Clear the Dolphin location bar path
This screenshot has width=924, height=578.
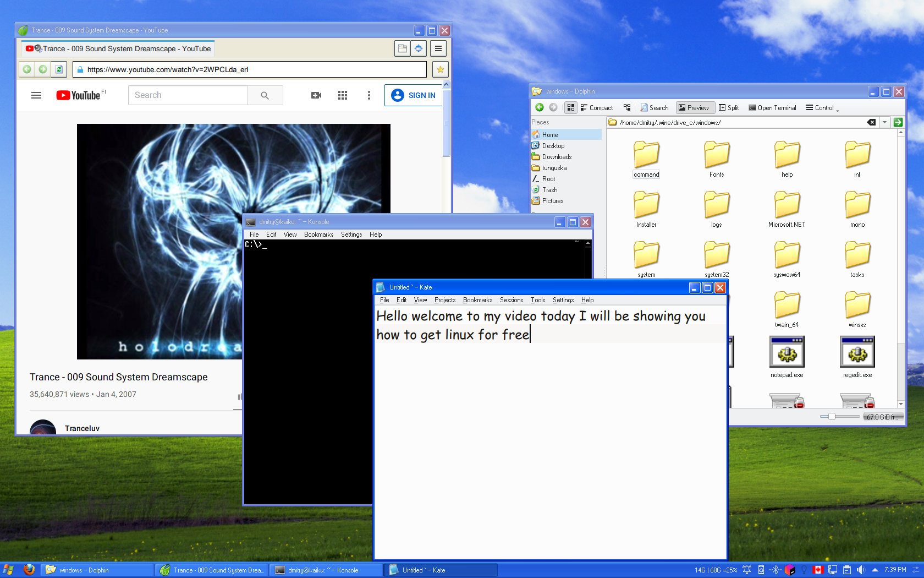[x=871, y=122]
